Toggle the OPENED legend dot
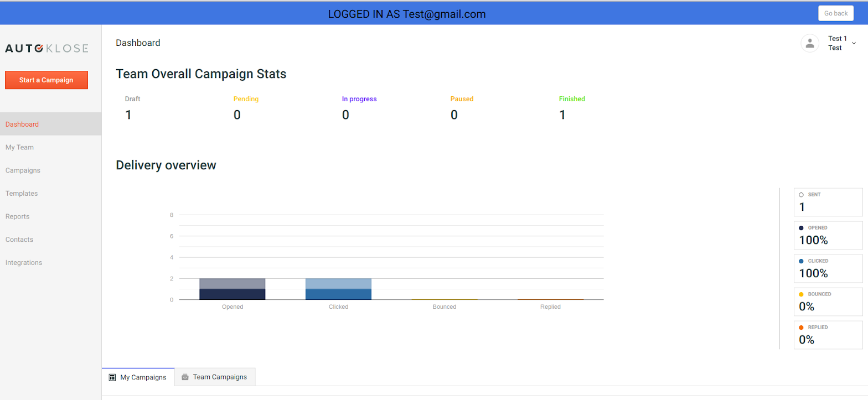This screenshot has height=400, width=868. pos(802,228)
